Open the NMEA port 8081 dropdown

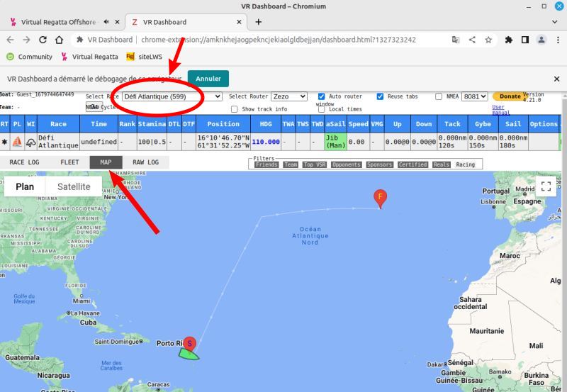click(474, 96)
